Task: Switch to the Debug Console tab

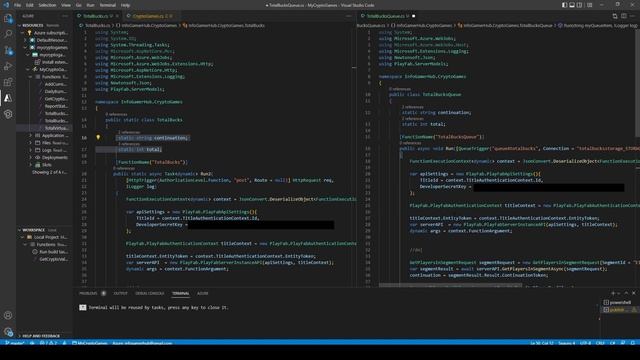Action: coord(149,293)
